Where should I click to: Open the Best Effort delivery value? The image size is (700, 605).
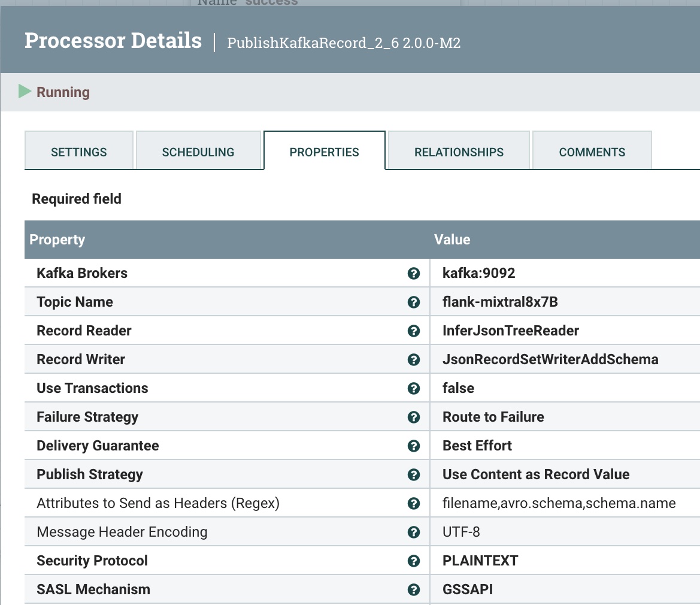click(x=477, y=446)
